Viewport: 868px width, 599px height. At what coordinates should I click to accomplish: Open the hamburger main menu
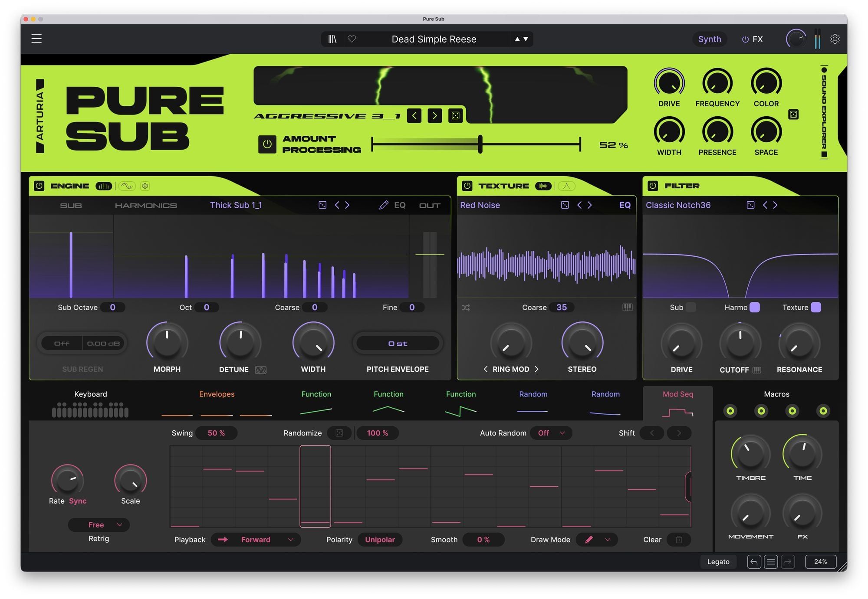pos(36,39)
